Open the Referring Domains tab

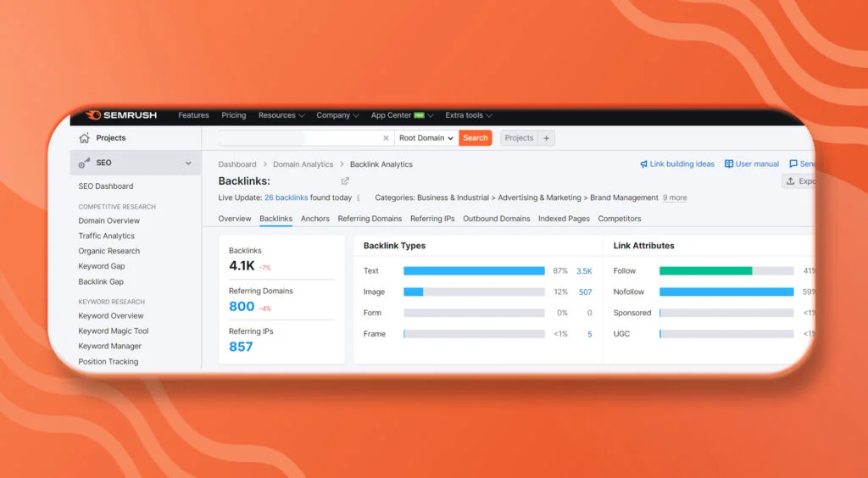click(370, 219)
